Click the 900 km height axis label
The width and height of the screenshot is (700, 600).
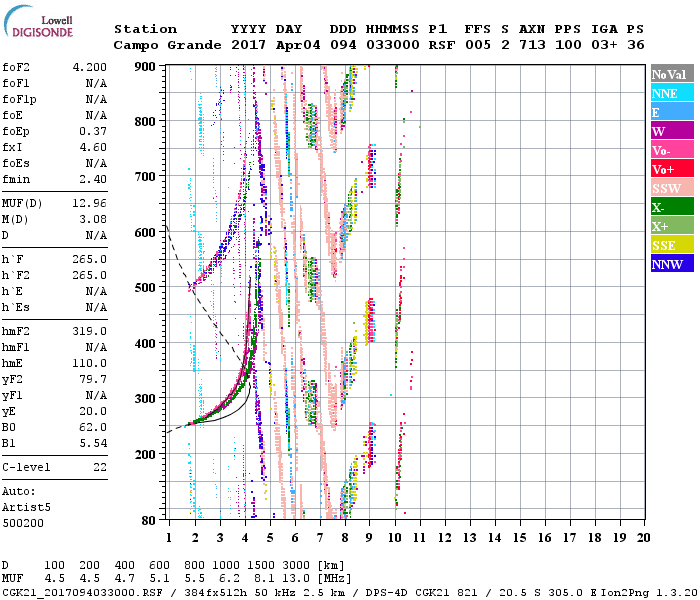click(145, 67)
